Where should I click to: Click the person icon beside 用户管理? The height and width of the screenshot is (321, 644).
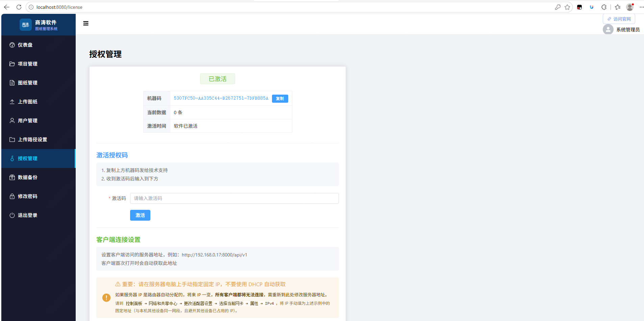(12, 121)
